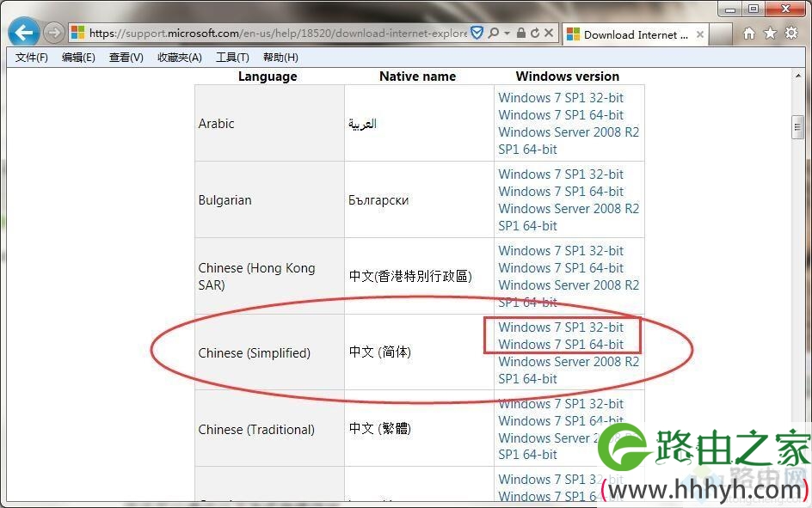
Task: Open the 帮助(H) menu
Action: tap(280, 58)
